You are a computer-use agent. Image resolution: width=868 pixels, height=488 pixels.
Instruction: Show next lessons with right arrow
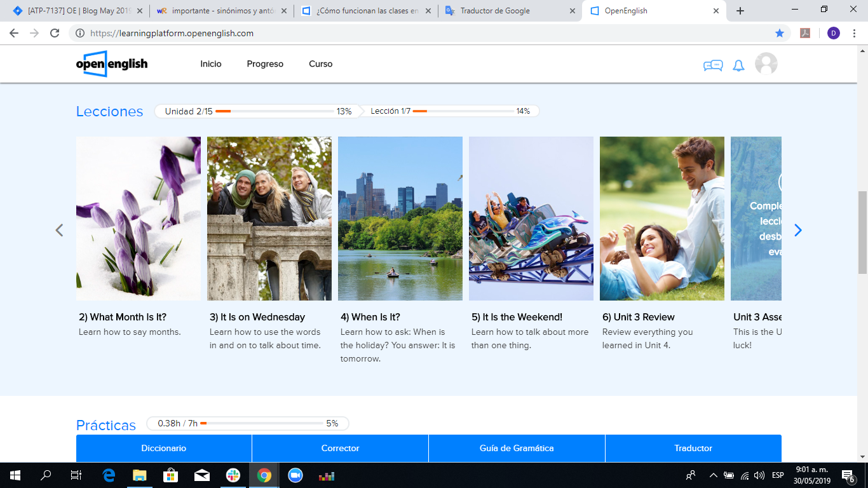pyautogui.click(x=798, y=231)
